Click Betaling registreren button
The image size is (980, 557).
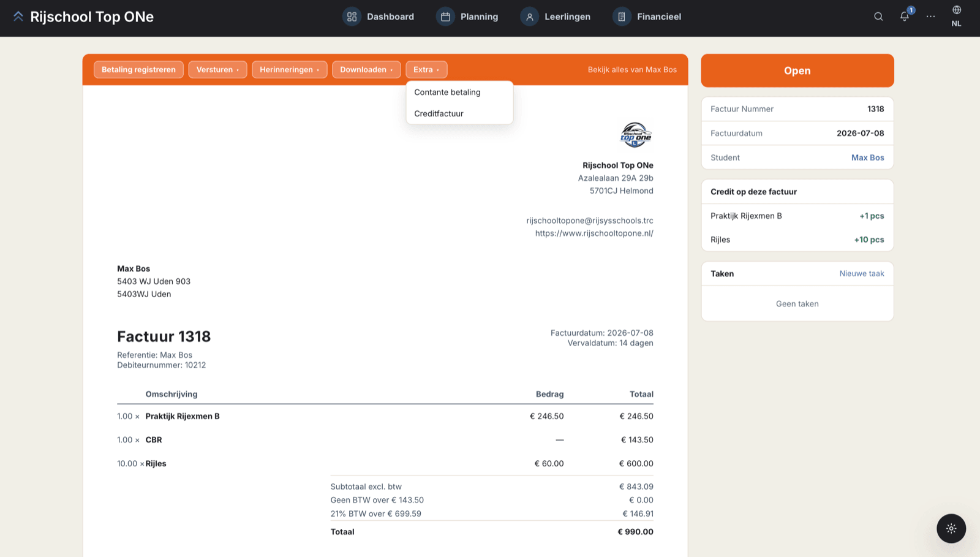pos(138,70)
